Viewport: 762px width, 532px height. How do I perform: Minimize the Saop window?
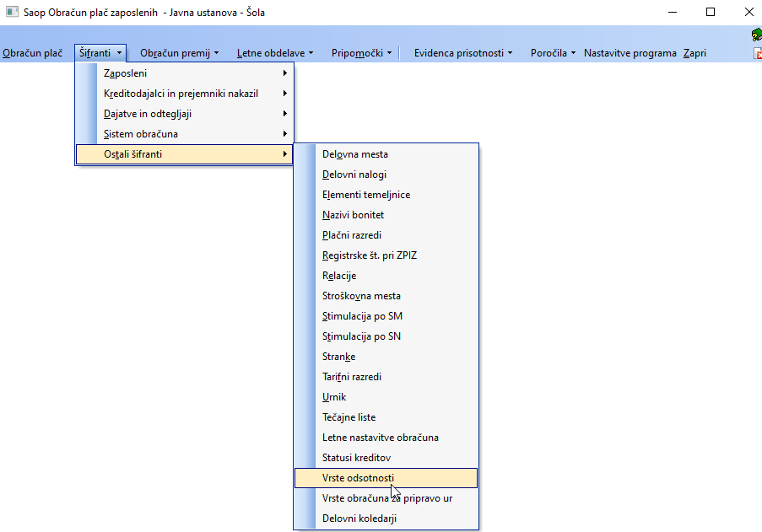pos(673,12)
